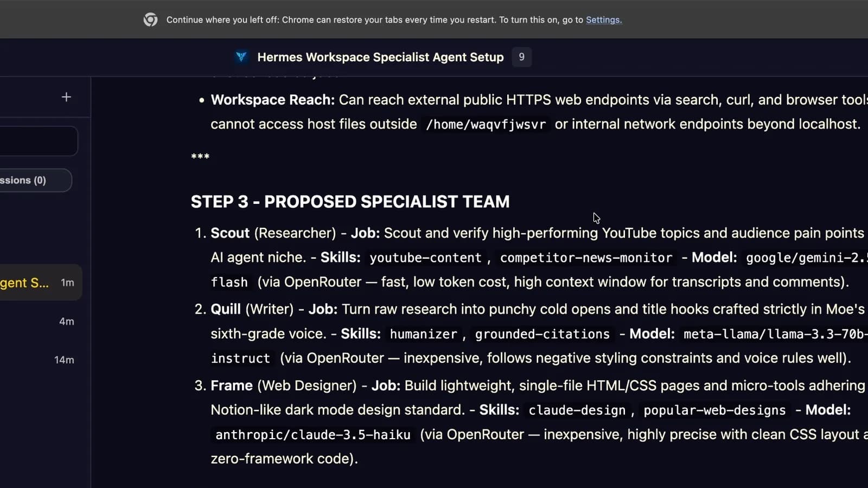
Task: Click the Chrome logo icon in restore banner
Action: pyautogui.click(x=150, y=20)
